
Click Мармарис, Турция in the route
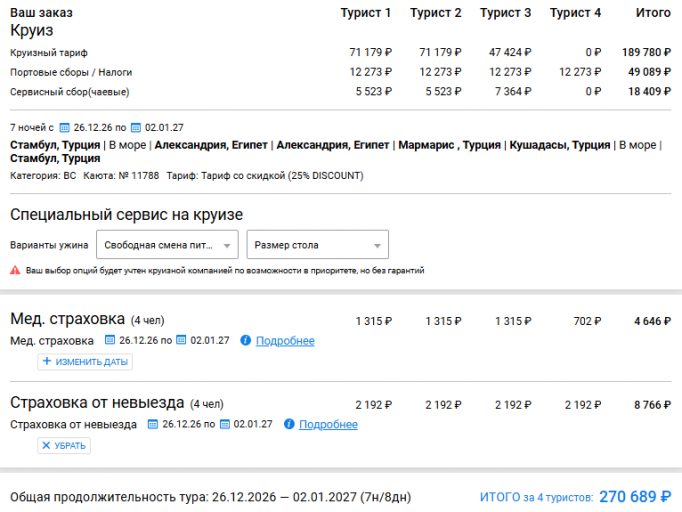[x=449, y=145]
